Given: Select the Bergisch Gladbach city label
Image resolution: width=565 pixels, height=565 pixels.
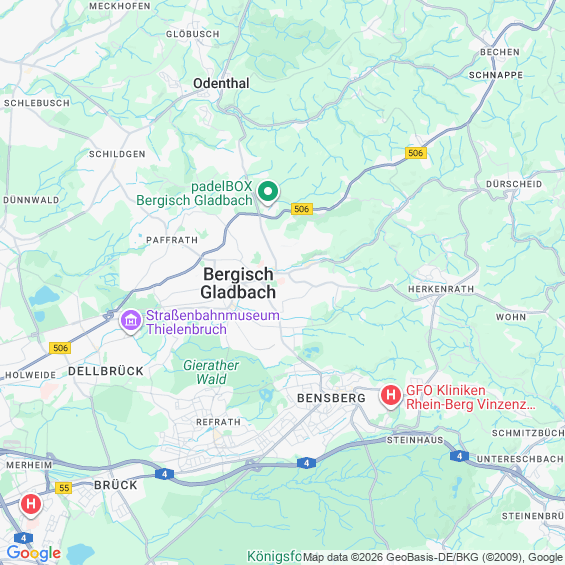Looking at the screenshot, I should click(x=238, y=283).
